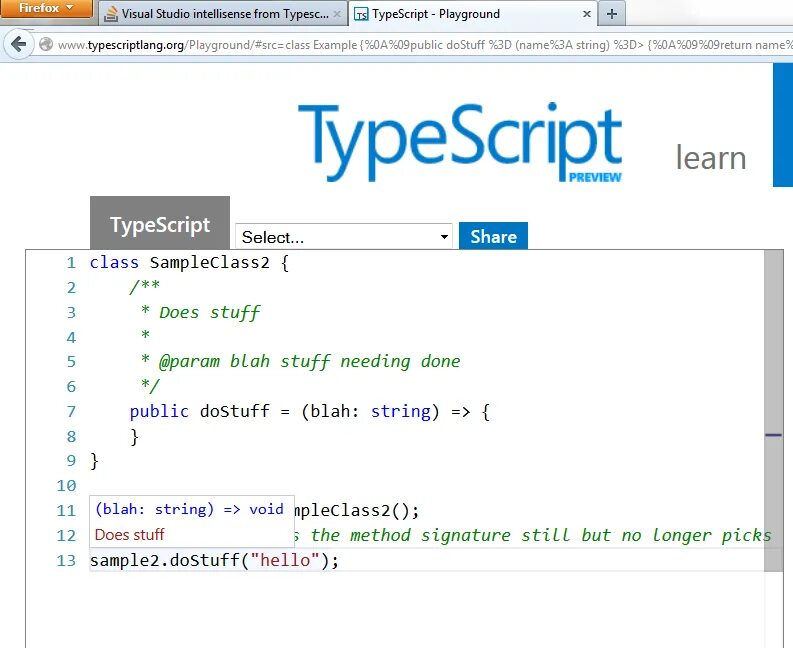Viewport: 793px width, 648px height.
Task: Click the editor's vertical scrollbar thumb
Action: (774, 411)
